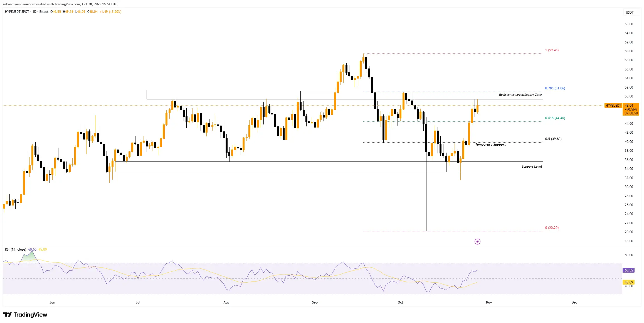Click the TradingView logo at bottom left
This screenshot has width=644, height=323.
(x=25, y=315)
